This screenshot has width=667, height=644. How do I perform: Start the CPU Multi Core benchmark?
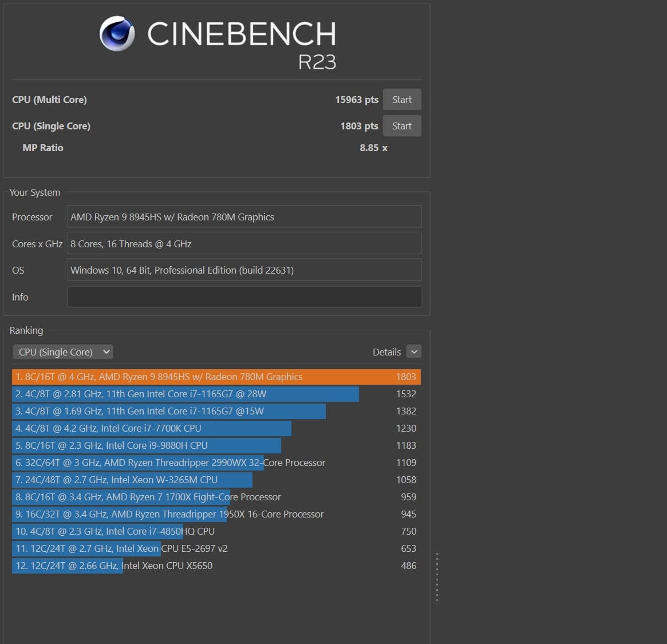(401, 100)
